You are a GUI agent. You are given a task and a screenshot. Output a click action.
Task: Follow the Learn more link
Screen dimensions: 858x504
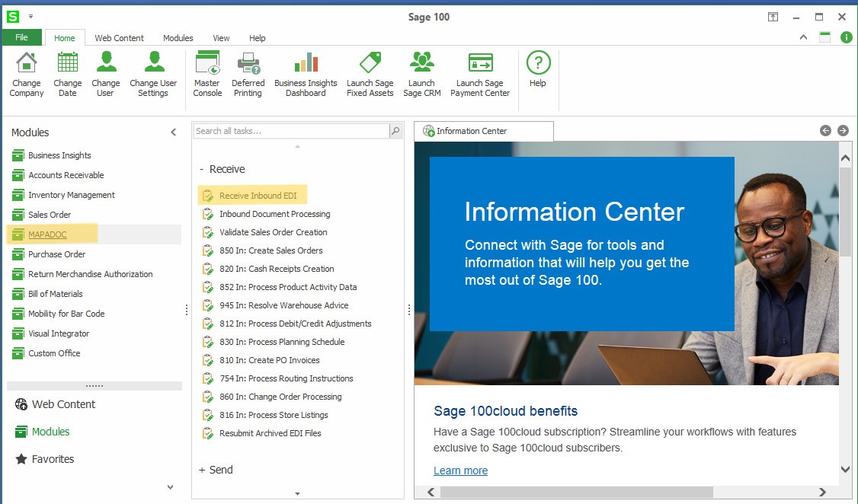click(x=461, y=471)
